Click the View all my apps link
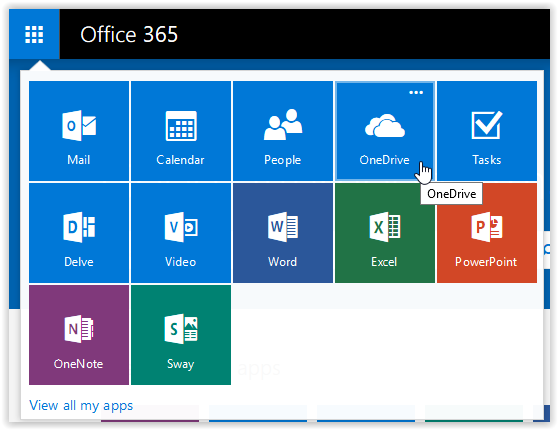The width and height of the screenshot is (558, 430). (x=81, y=405)
